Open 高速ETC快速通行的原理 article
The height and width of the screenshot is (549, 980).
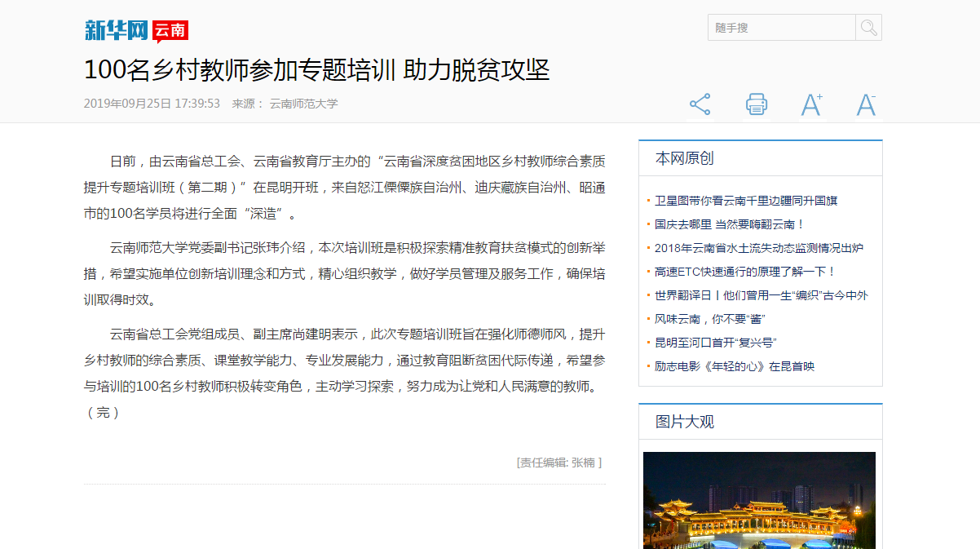(x=745, y=272)
